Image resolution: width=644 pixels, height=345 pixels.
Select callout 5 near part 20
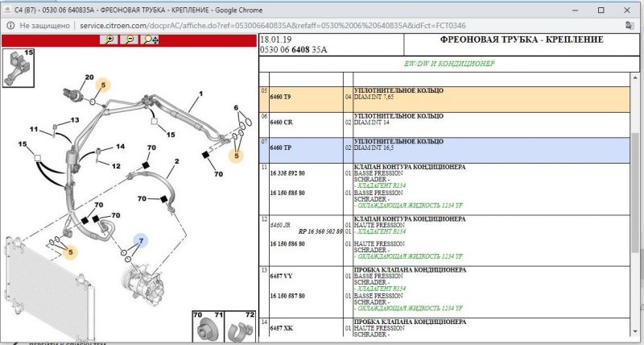coord(102,84)
